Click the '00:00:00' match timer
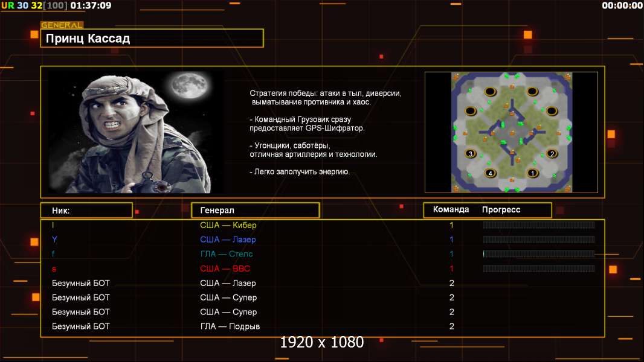This screenshot has width=644, height=362. pos(622,6)
